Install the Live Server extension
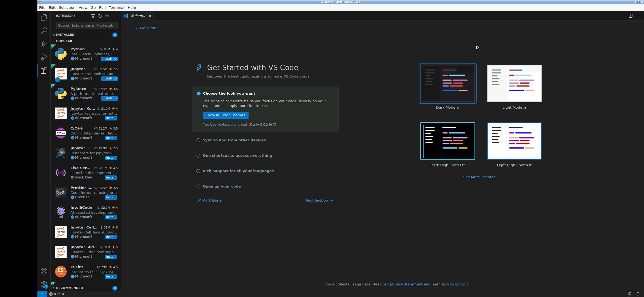 [111, 178]
